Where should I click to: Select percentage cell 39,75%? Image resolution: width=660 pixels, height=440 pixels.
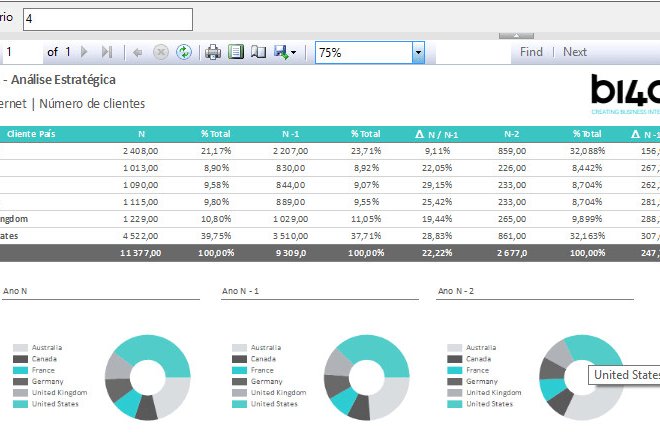point(216,236)
